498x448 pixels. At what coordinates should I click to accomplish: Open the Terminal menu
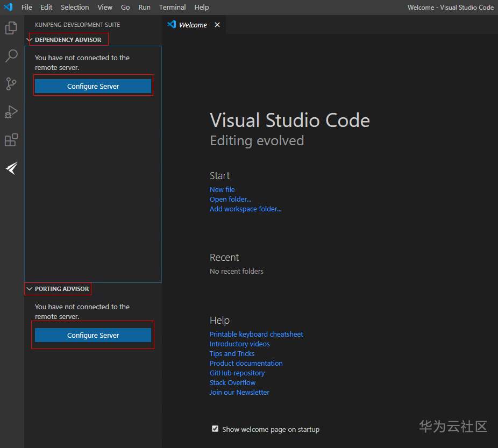pos(172,8)
